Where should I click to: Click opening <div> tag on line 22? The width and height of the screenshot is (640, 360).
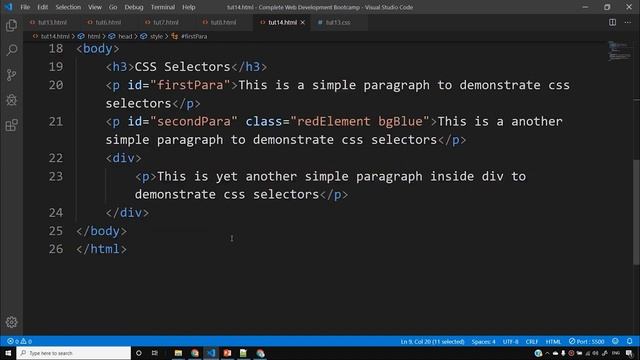point(124,158)
